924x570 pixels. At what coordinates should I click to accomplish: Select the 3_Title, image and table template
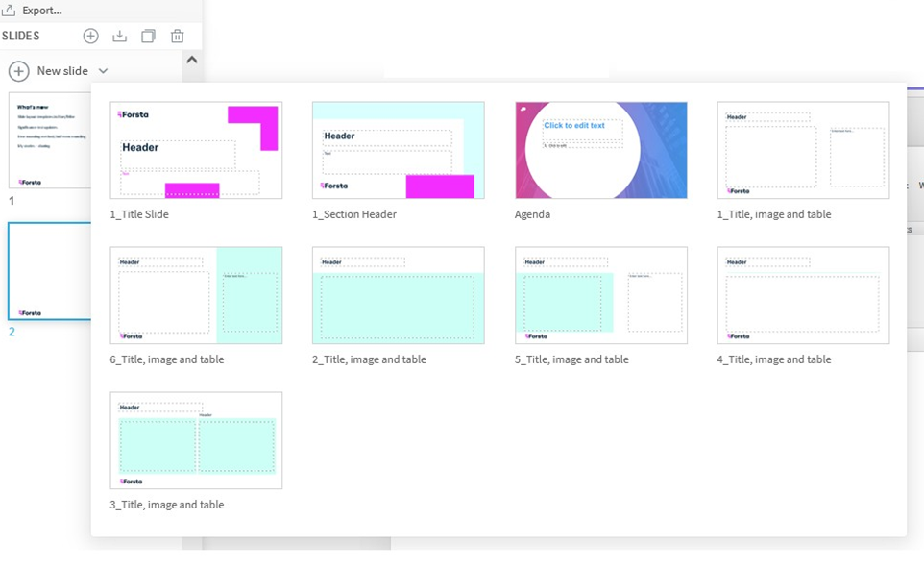196,439
